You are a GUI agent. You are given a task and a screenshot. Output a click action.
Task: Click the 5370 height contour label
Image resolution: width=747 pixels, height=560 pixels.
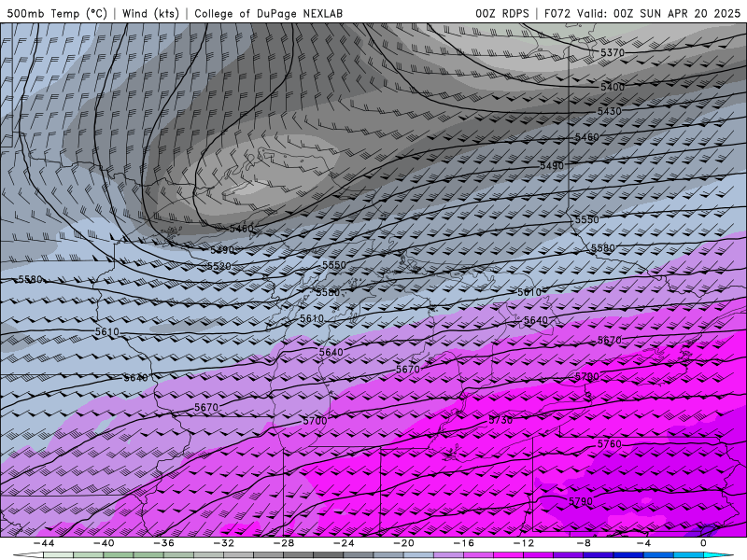click(613, 52)
